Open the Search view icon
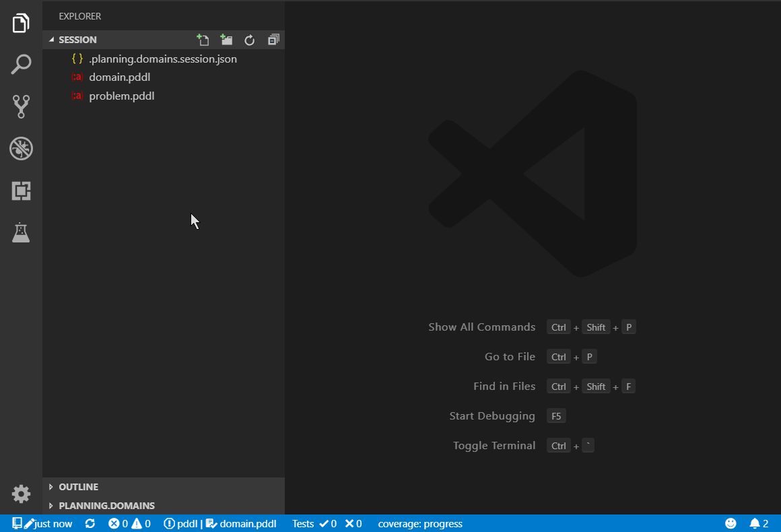781x532 pixels. [21, 65]
